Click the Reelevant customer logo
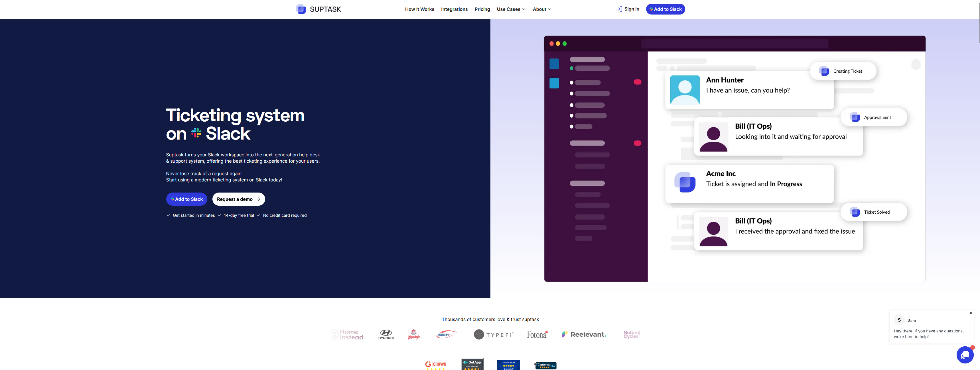Screen dimensions: 980x370 tap(584, 334)
